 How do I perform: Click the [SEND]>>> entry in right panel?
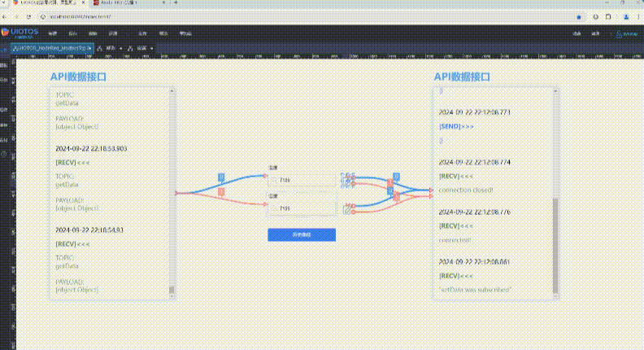tap(456, 126)
